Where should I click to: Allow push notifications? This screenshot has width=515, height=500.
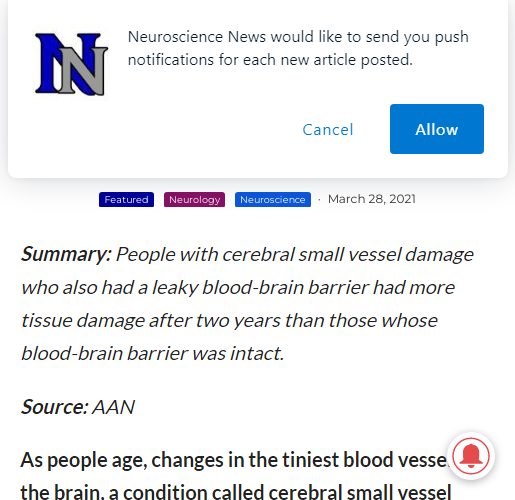coord(437,129)
